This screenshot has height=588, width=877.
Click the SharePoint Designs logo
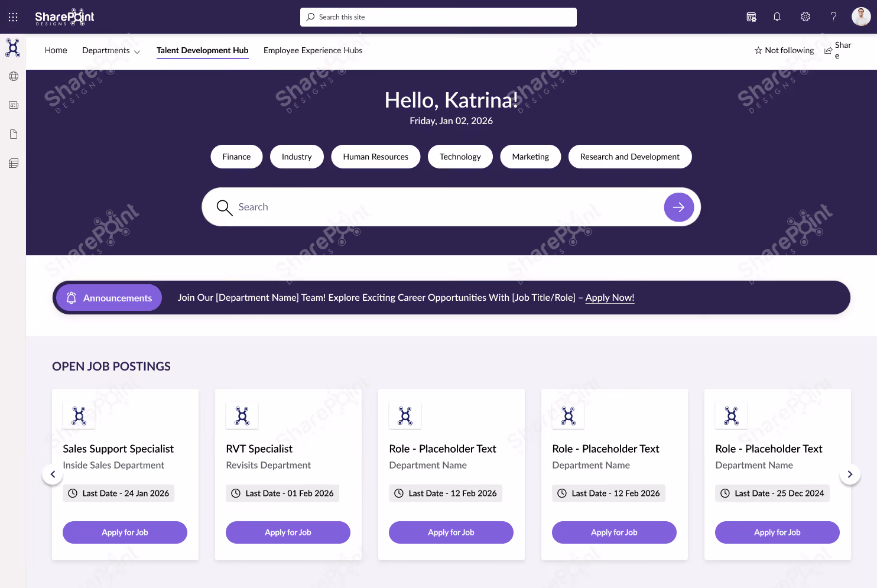click(x=64, y=17)
